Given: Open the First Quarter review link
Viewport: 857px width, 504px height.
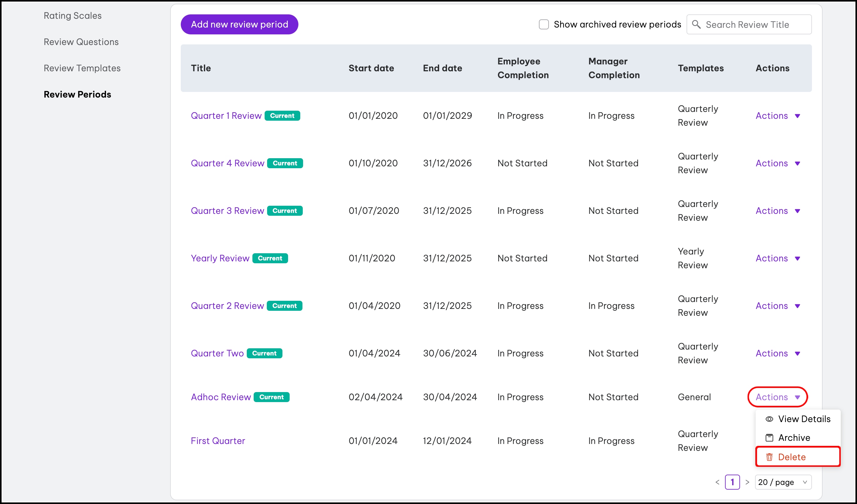Looking at the screenshot, I should point(218,441).
